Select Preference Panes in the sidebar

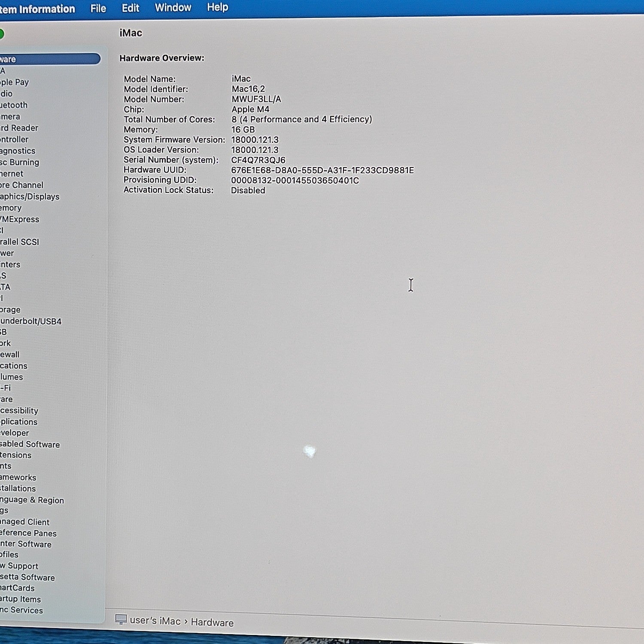[x=28, y=533]
